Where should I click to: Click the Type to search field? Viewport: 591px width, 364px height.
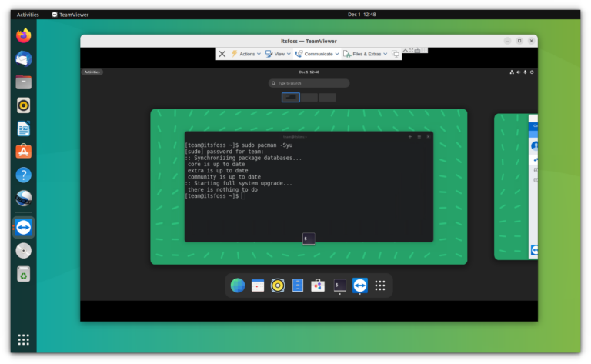tap(309, 83)
